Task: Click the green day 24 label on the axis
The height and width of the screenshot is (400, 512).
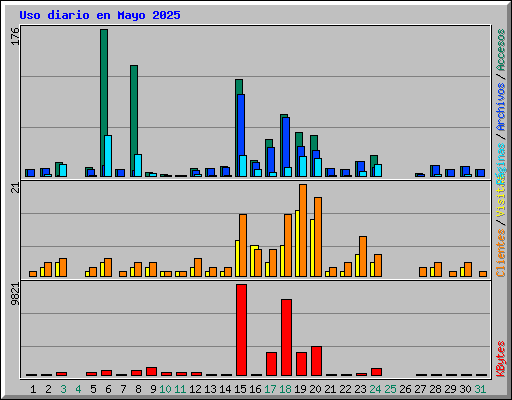Action: (375, 389)
